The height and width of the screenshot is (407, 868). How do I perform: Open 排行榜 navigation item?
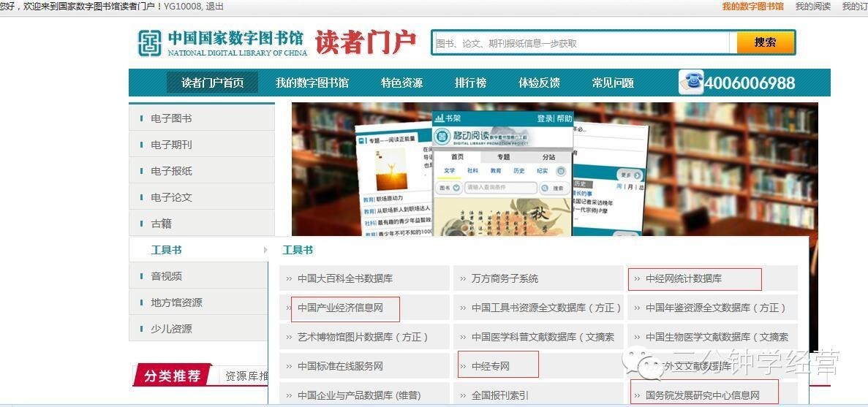470,83
